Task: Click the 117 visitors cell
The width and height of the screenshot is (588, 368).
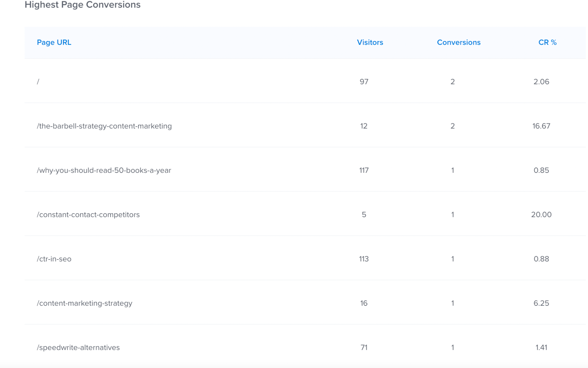Action: [364, 170]
